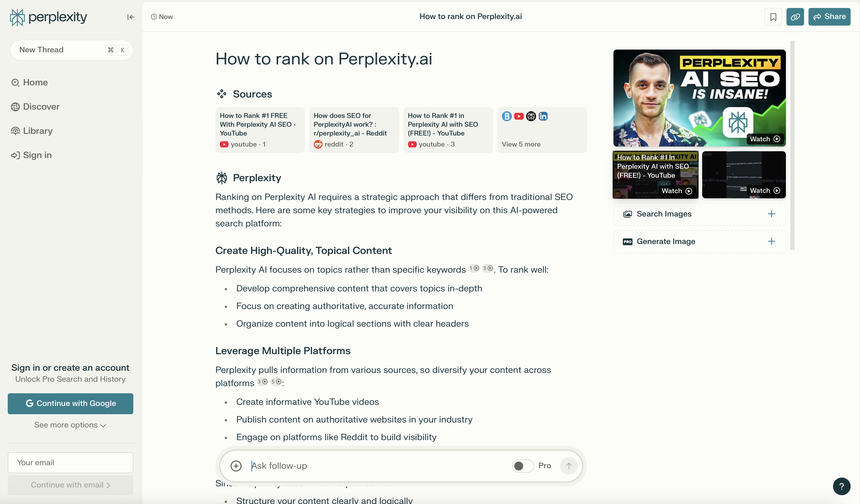The image size is (860, 504).
Task: Submit follow-up with arrow button
Action: click(x=569, y=466)
